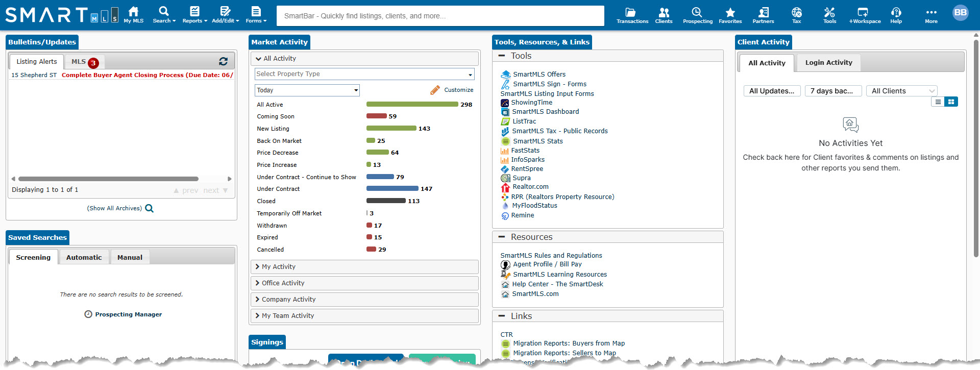The height and width of the screenshot is (370, 980).
Task: Click the Customize pencil icon
Action: click(435, 90)
